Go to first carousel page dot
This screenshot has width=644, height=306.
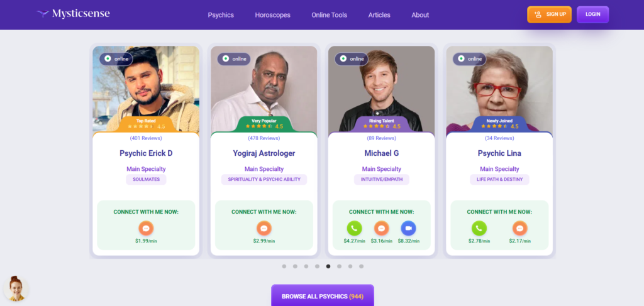284,266
